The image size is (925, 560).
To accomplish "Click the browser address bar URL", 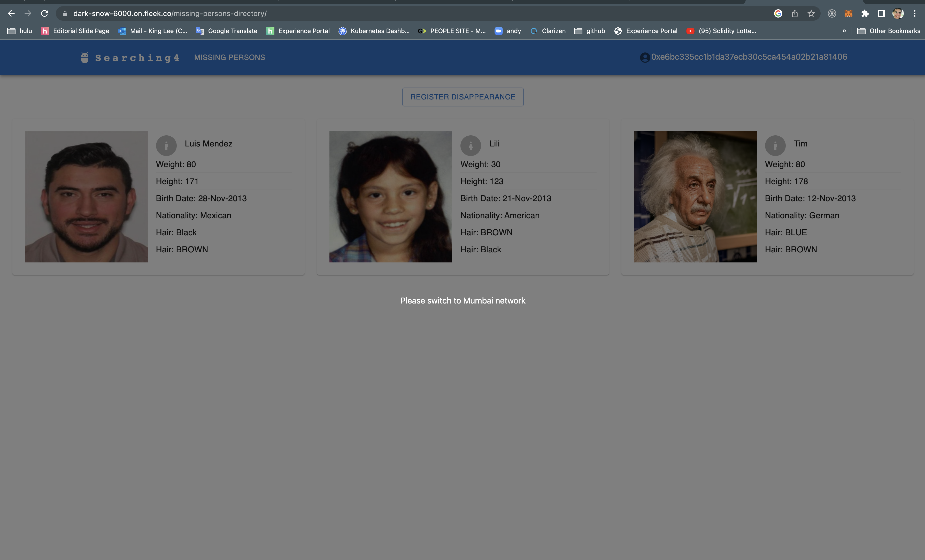I will [170, 13].
